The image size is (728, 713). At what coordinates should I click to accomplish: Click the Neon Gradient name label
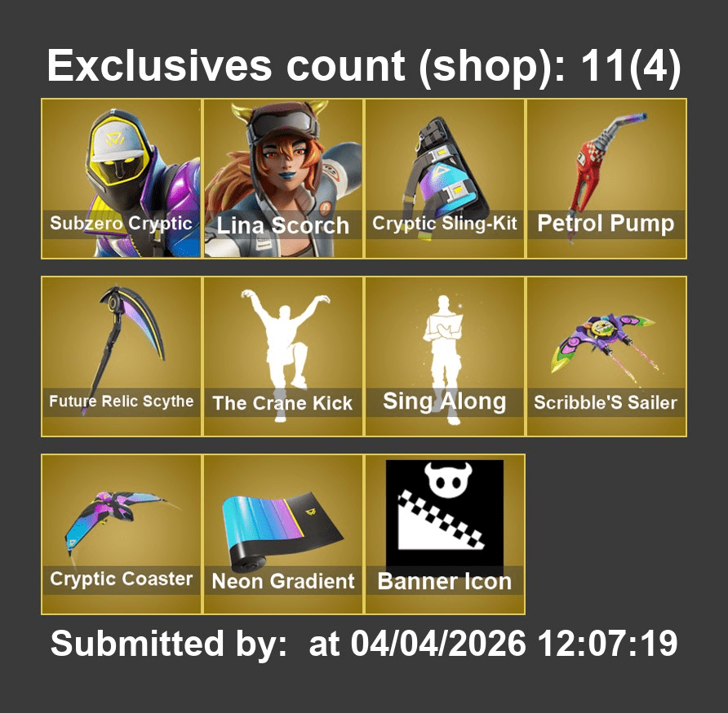pos(282,581)
